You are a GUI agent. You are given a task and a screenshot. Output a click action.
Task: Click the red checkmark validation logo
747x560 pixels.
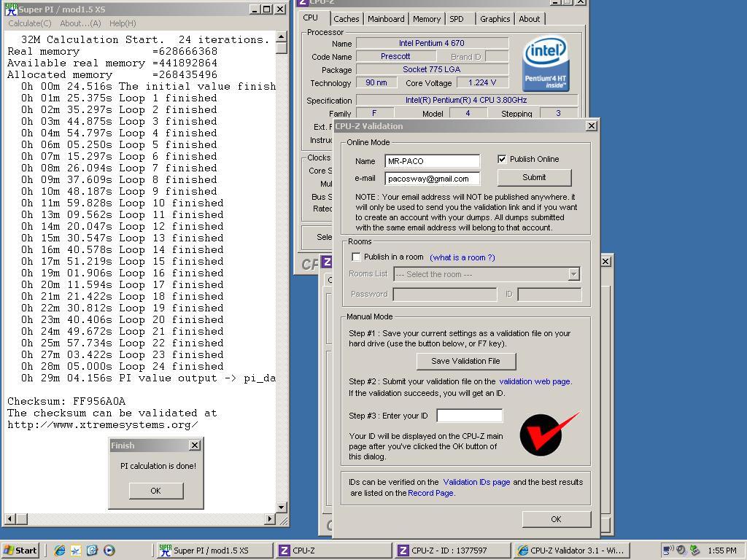coord(549,434)
